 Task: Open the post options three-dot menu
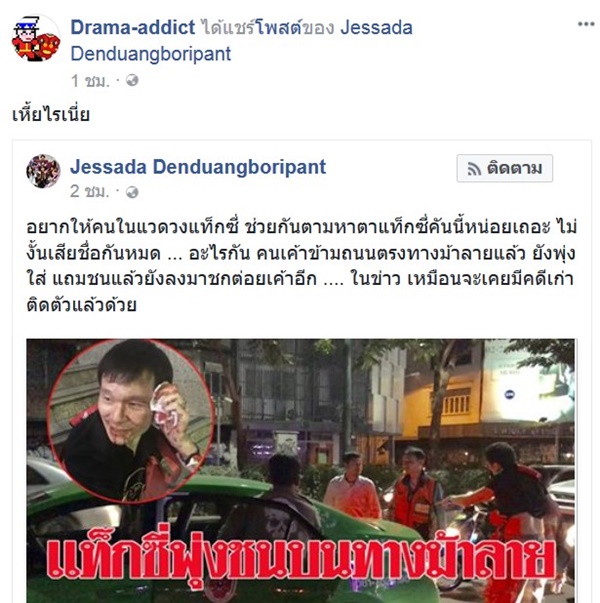586,24
